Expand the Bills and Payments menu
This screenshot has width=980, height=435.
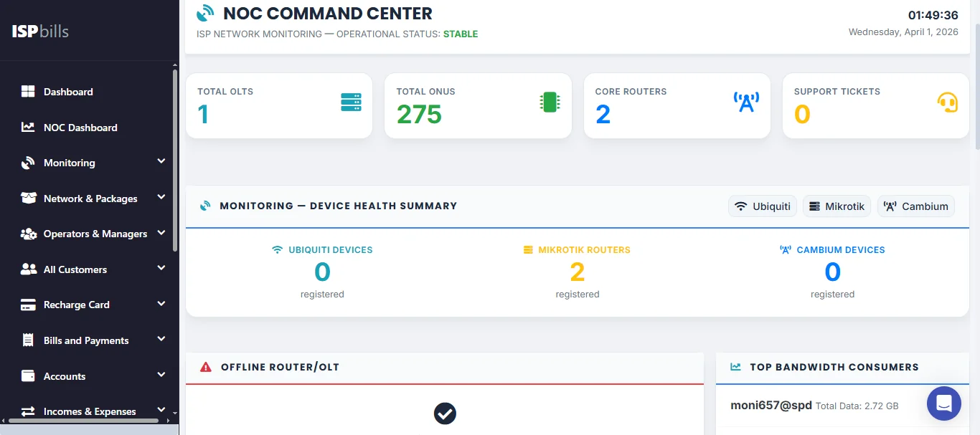click(x=86, y=340)
